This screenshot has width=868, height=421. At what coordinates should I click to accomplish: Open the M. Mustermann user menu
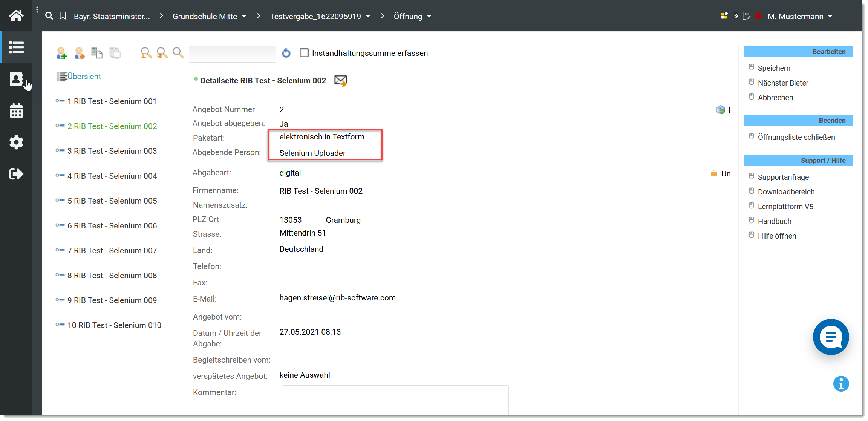(x=800, y=16)
